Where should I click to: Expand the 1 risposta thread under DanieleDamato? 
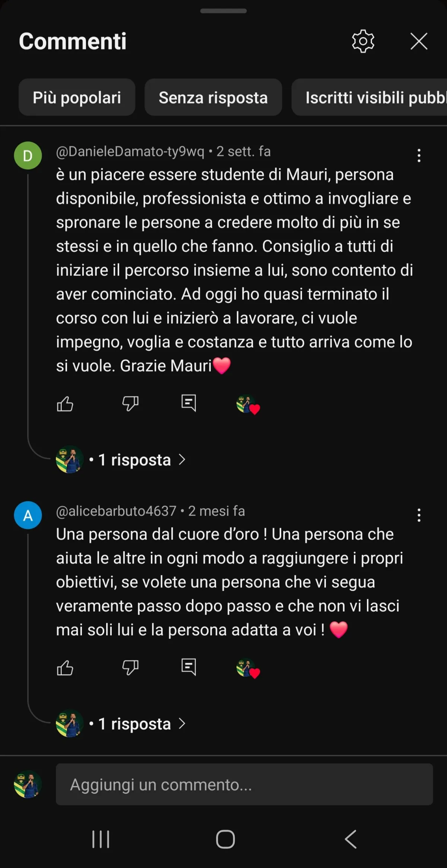pos(121,460)
